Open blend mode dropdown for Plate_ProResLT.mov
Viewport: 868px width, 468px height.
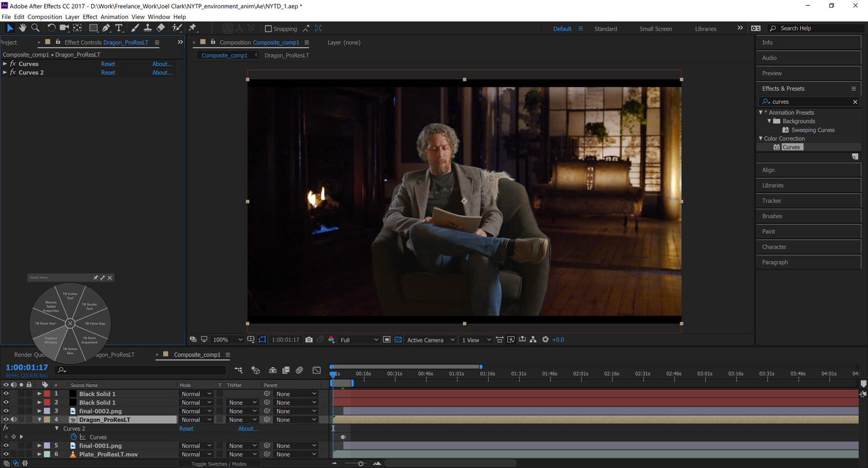pos(196,454)
